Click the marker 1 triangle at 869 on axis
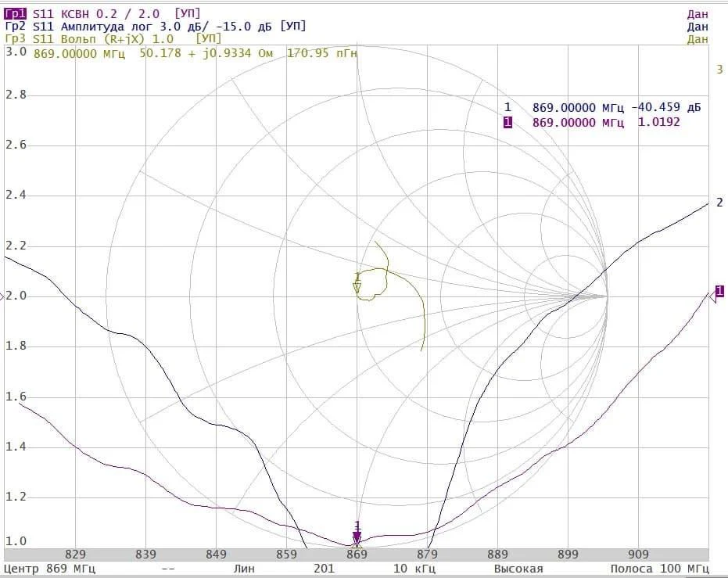This screenshot has width=728, height=578. pos(357,538)
